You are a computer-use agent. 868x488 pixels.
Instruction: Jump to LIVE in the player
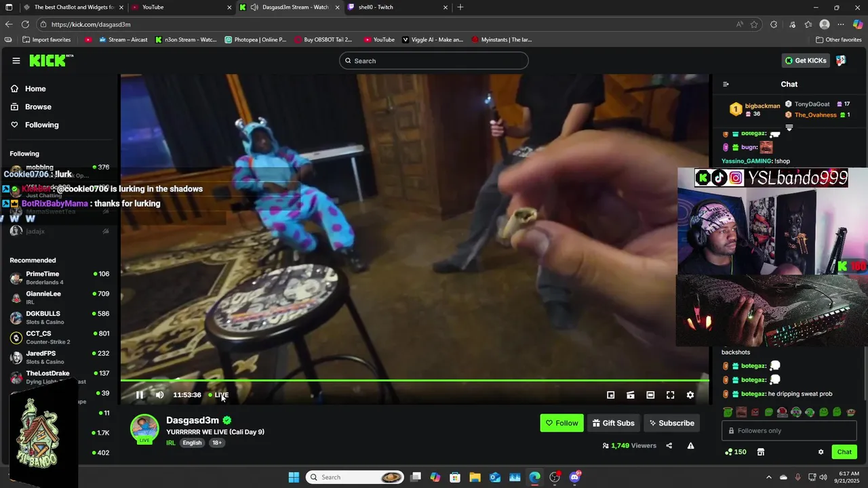tap(218, 395)
